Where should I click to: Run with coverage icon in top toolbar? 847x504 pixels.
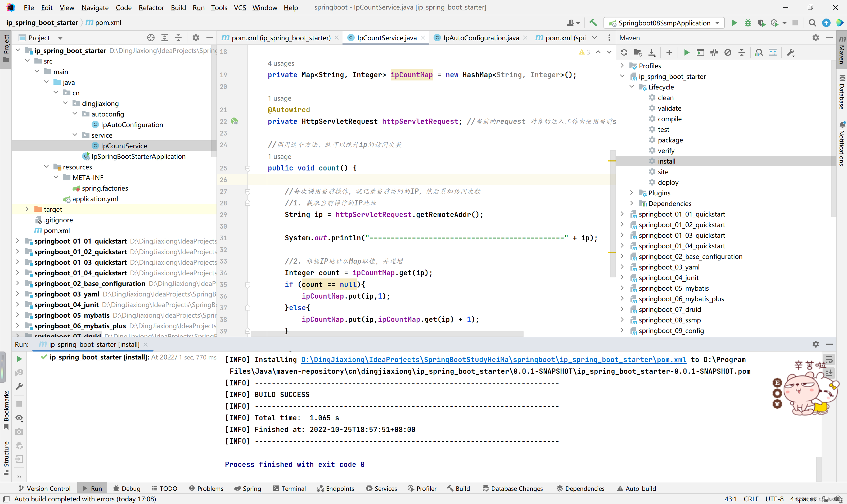click(761, 23)
